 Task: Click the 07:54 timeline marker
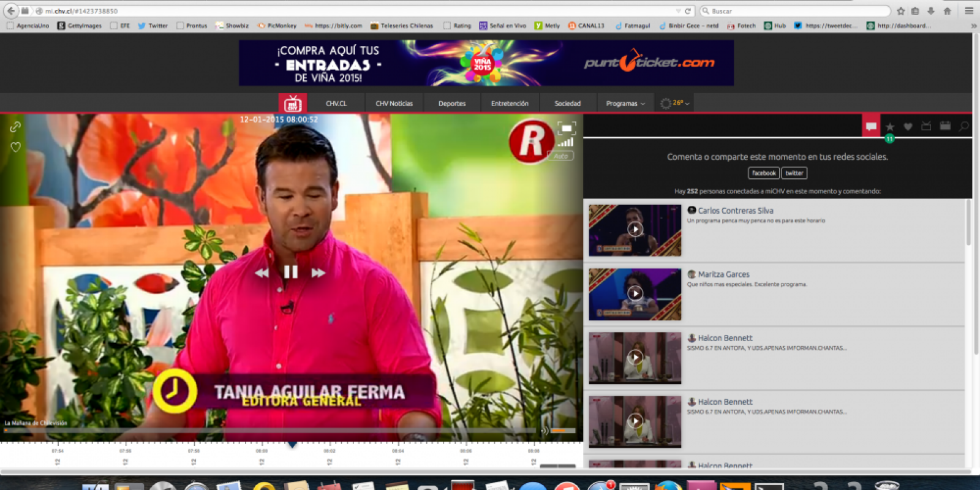pyautogui.click(x=58, y=451)
